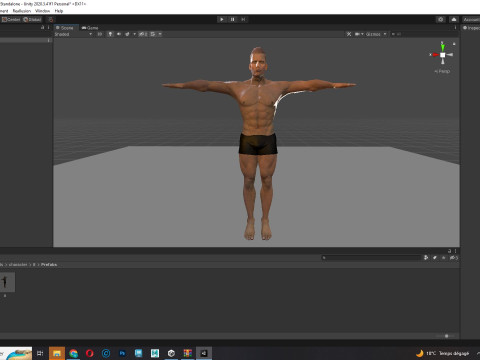Toggle the Persp projection label

pos(442,71)
